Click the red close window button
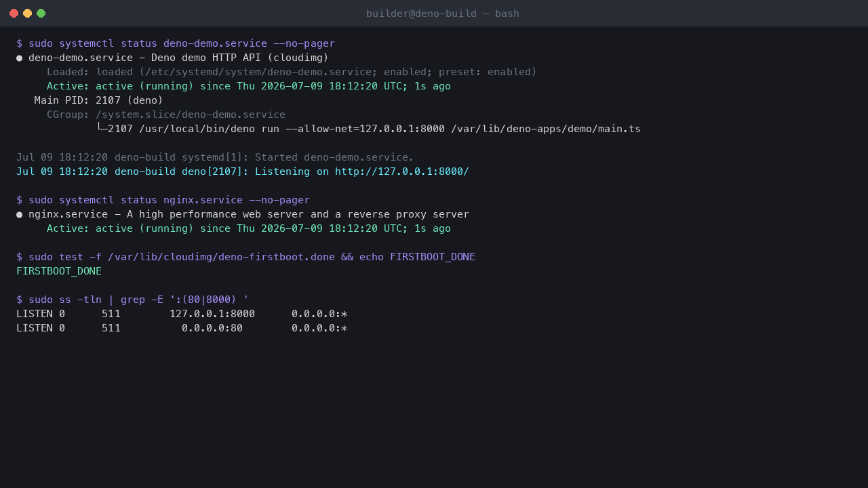The image size is (868, 488). click(x=14, y=13)
